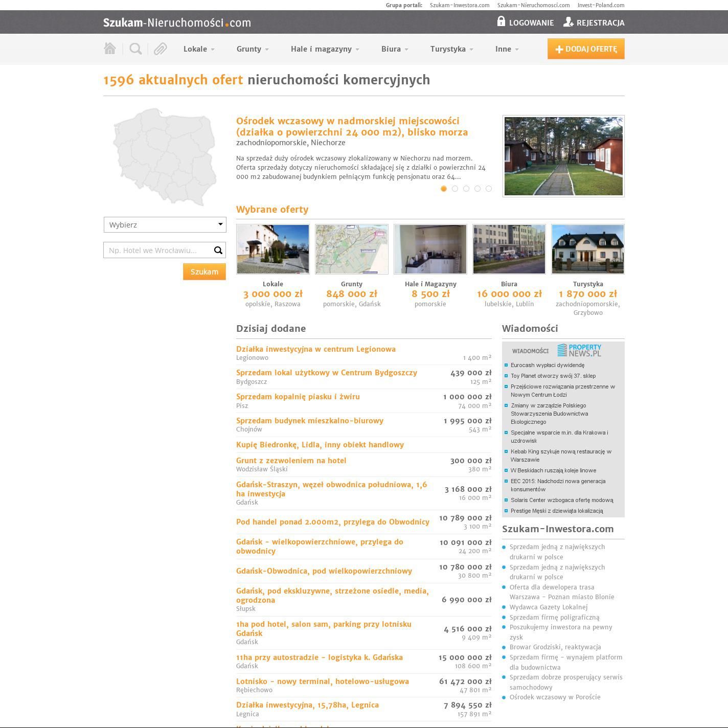Image resolution: width=728 pixels, height=728 pixels.
Task: Click the home icon in navigation bar
Action: point(110,49)
